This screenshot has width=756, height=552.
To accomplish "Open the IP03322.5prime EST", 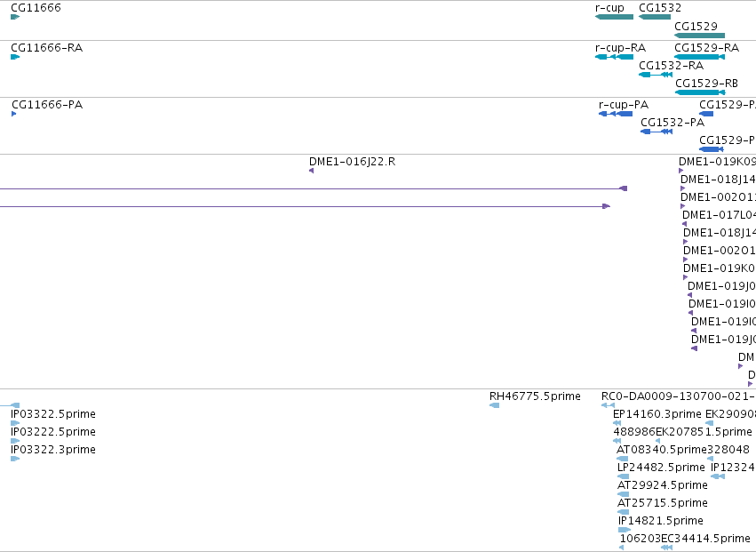I will point(15,423).
